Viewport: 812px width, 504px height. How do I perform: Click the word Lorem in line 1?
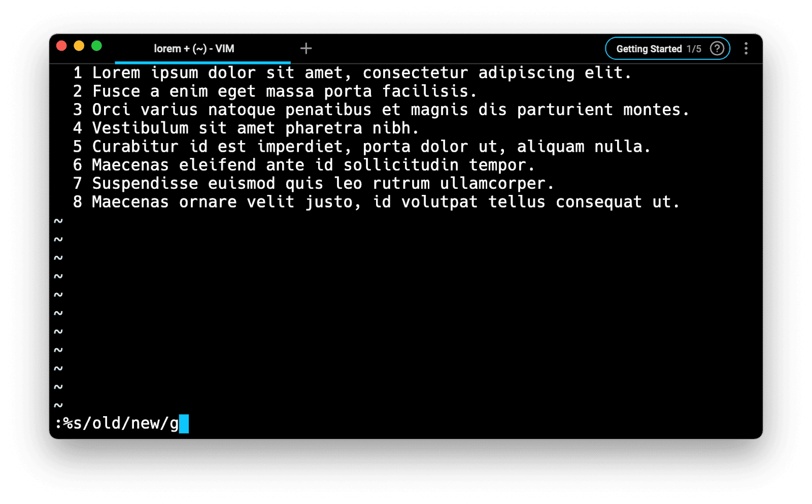[x=116, y=73]
